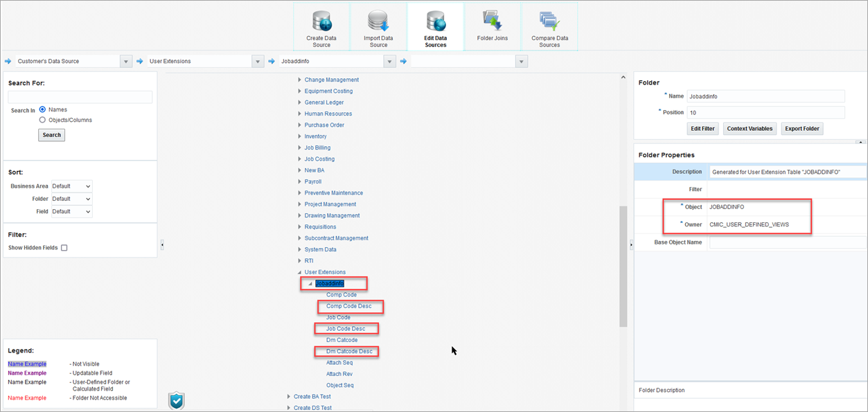Click the blue arrow before Customer's Data Source breadcrumb

pos(6,61)
